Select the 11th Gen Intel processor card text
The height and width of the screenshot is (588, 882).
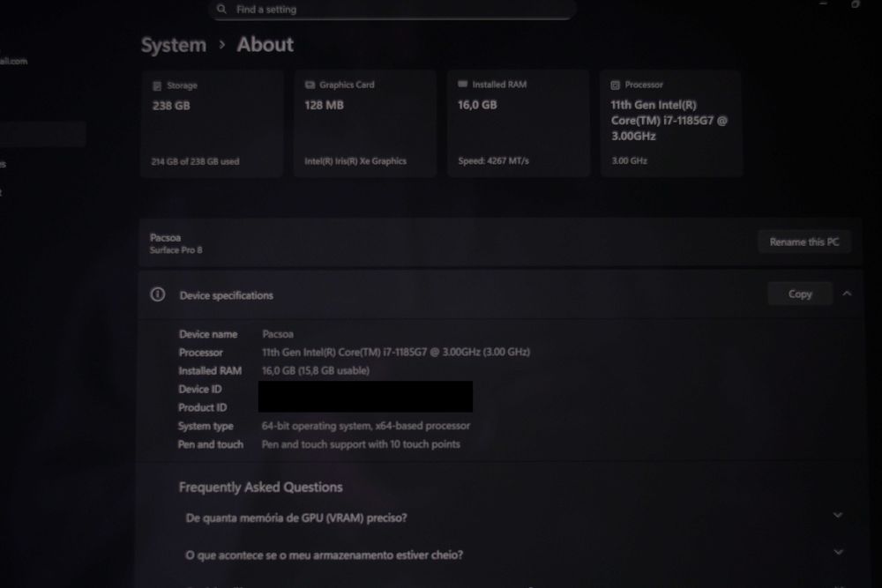(669, 120)
